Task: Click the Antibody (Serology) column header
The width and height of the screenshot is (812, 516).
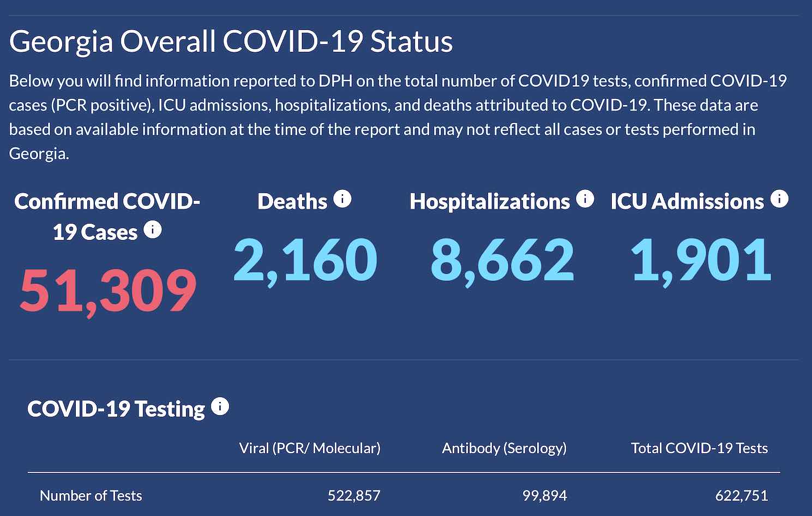Action: 504,448
